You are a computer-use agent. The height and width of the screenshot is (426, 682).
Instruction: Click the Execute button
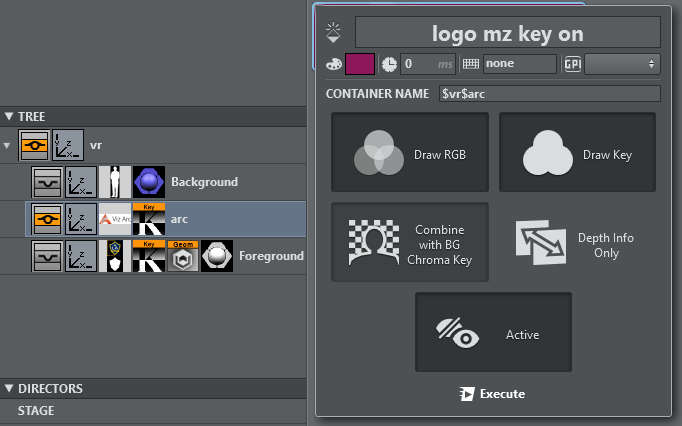(x=492, y=393)
